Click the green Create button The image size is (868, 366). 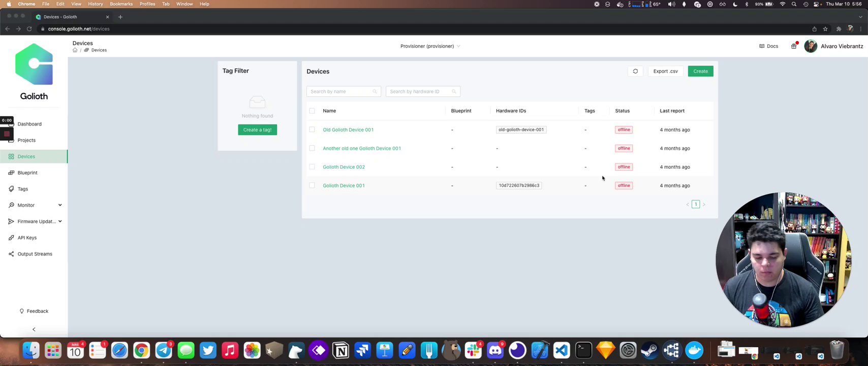coord(700,71)
